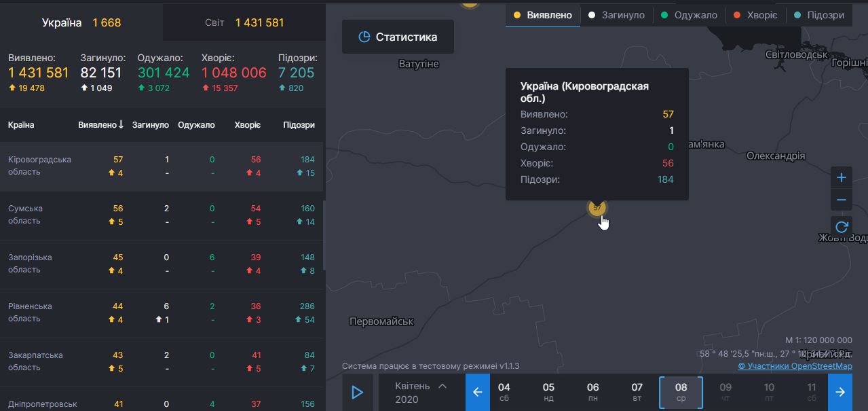Viewport: 868px width, 411px height.
Task: Select the Хворіє map filter tab
Action: [755, 15]
